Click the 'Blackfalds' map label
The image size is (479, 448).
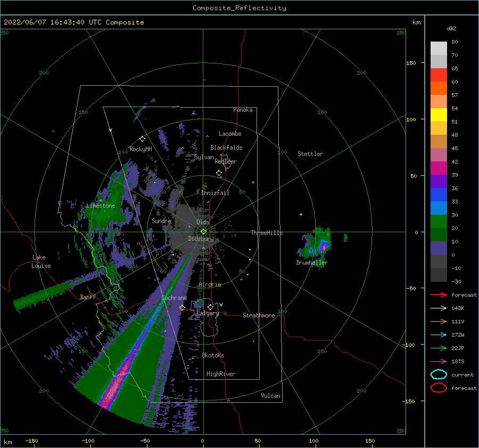click(x=226, y=148)
